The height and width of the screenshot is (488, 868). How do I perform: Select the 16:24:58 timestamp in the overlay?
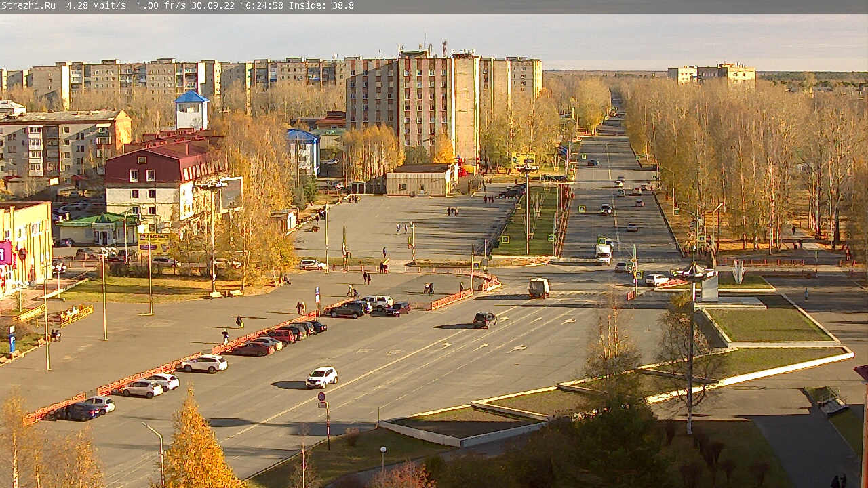[x=260, y=5]
